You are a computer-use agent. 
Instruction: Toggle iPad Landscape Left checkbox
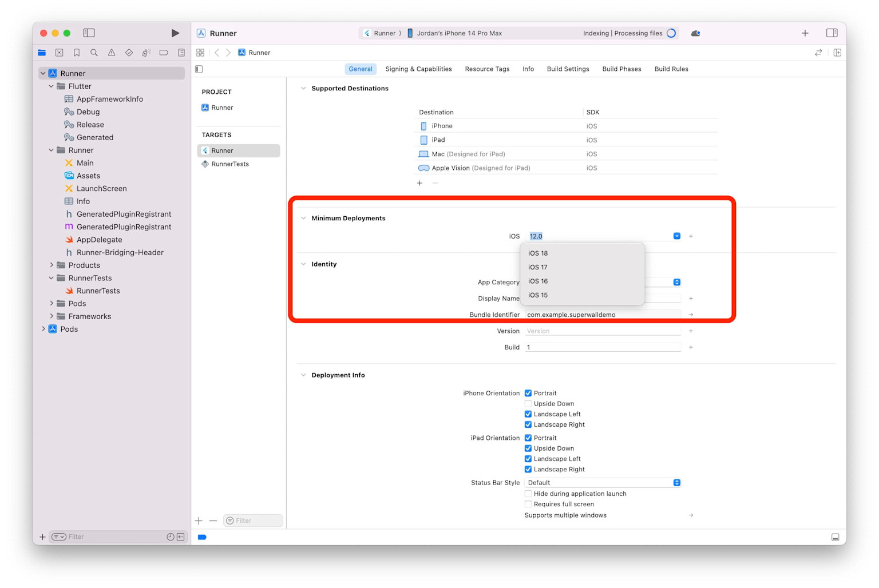point(528,459)
